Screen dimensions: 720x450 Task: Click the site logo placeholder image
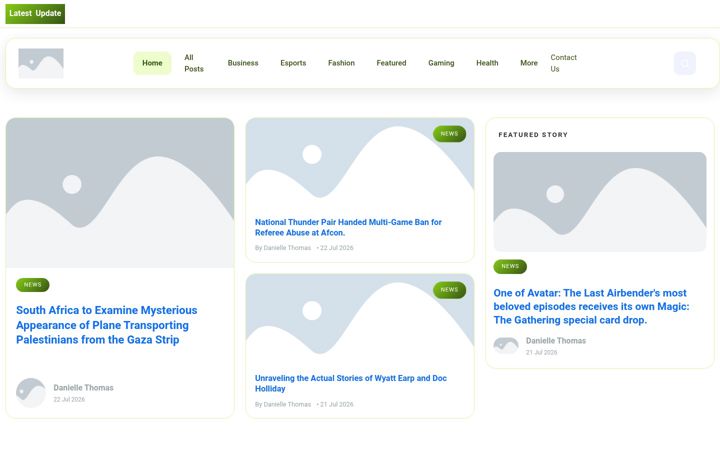coord(41,63)
